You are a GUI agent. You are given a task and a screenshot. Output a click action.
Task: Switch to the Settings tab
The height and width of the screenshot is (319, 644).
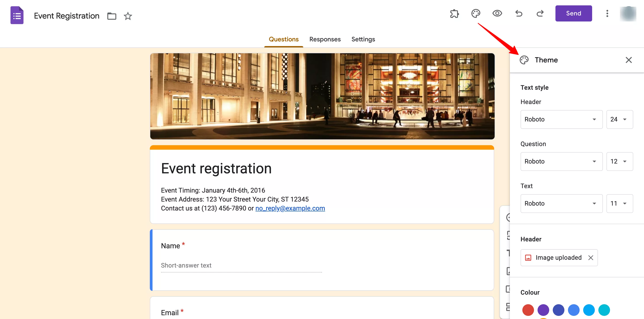(363, 39)
